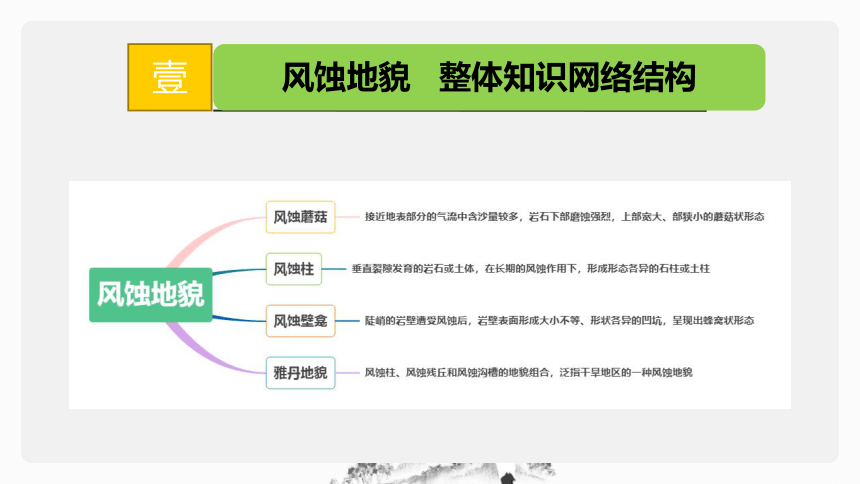Click the green title banner 风蚀地貌 整体知识网络结构

pyautogui.click(x=489, y=77)
